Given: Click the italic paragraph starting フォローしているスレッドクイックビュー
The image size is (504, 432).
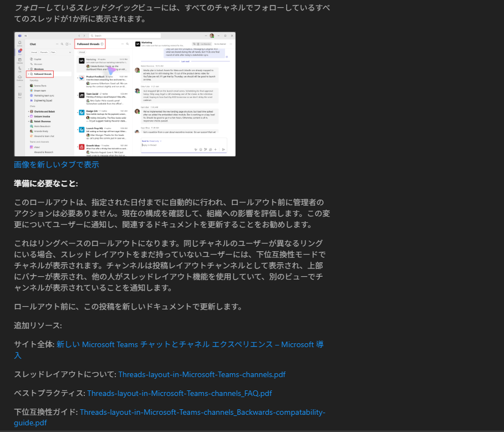Looking at the screenshot, I should point(172,13).
